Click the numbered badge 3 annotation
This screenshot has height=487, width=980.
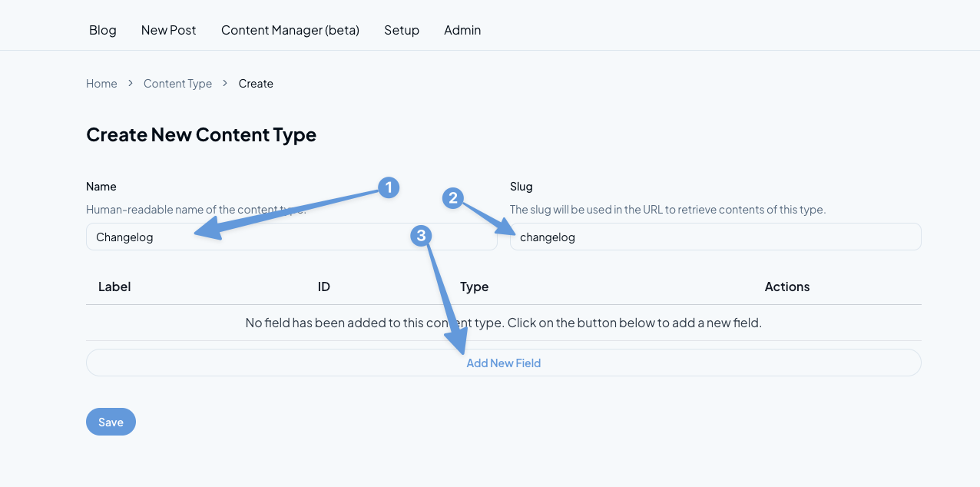point(420,236)
